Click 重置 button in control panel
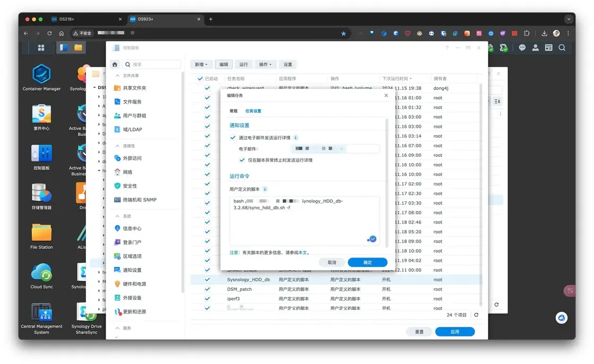Image resolution: width=594 pixels, height=364 pixels. tap(420, 332)
